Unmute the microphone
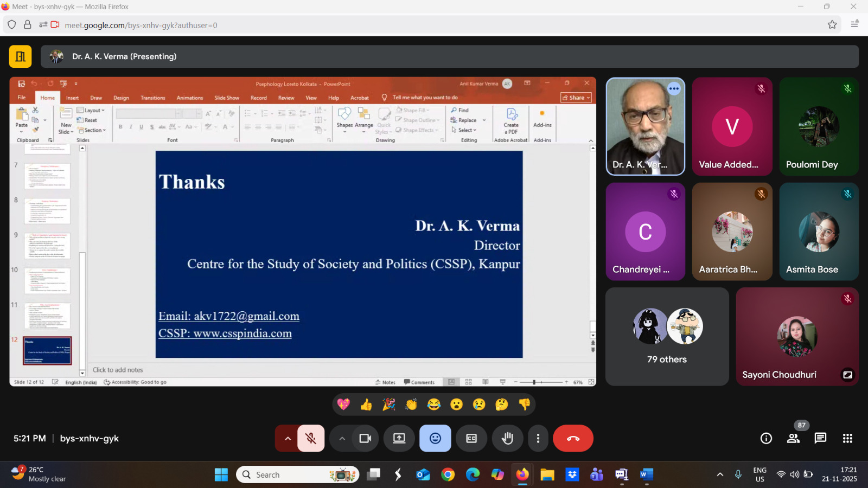 [x=311, y=438]
